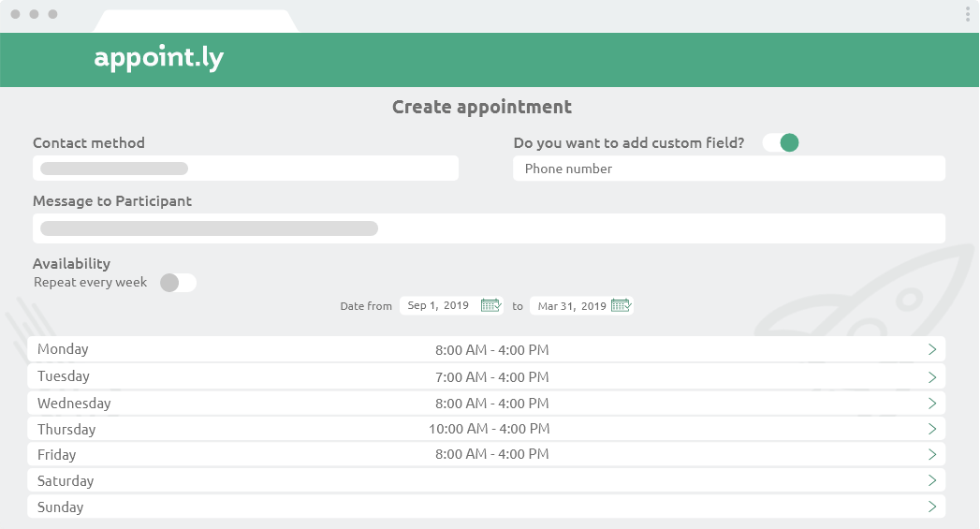The image size is (980, 529).
Task: Open the Date from calendar picker icon
Action: click(x=491, y=305)
